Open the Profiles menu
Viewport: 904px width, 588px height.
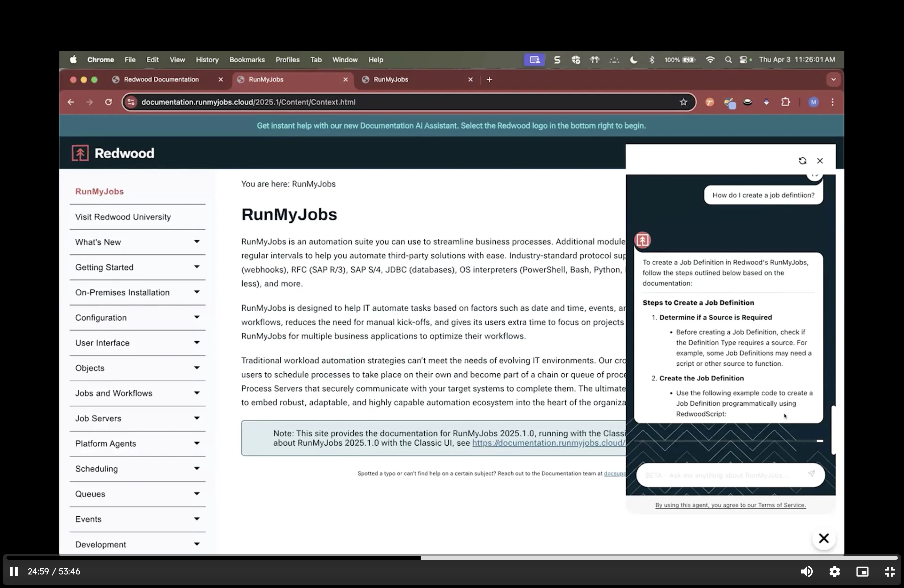click(x=287, y=60)
